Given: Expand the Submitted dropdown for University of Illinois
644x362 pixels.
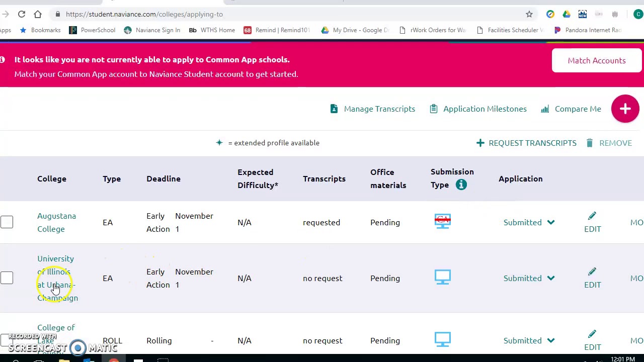Looking at the screenshot, I should pos(551,278).
